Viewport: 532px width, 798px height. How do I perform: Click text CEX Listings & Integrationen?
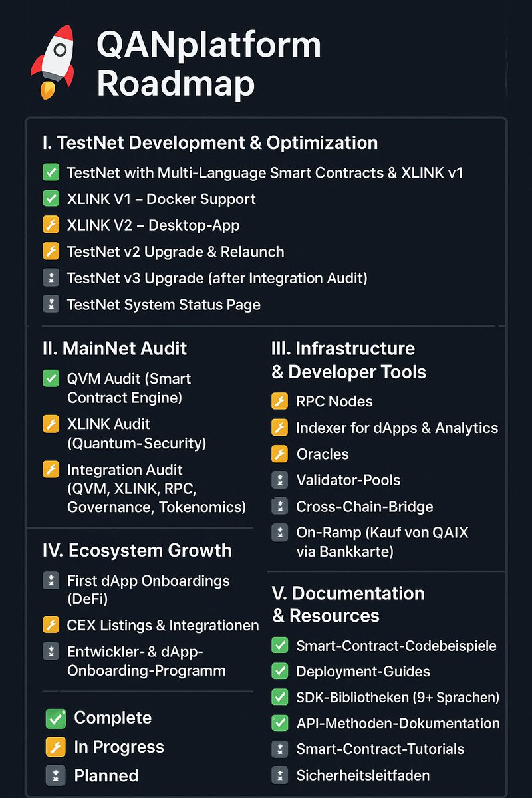163,626
